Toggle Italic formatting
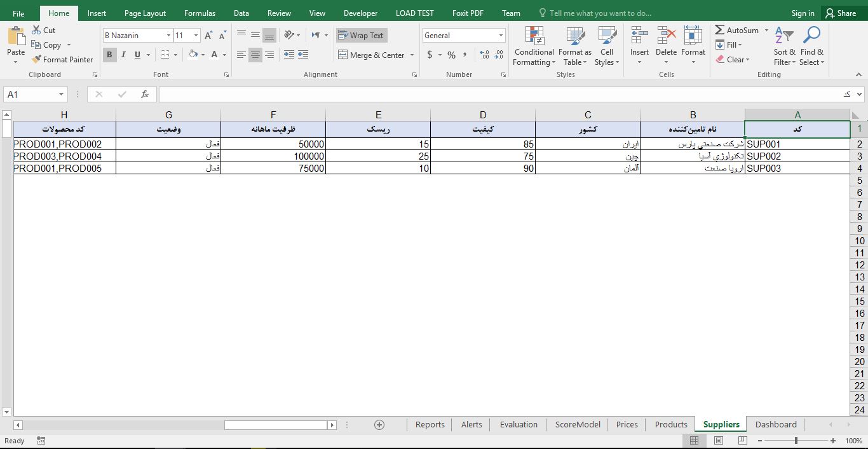868x449 pixels. click(123, 55)
